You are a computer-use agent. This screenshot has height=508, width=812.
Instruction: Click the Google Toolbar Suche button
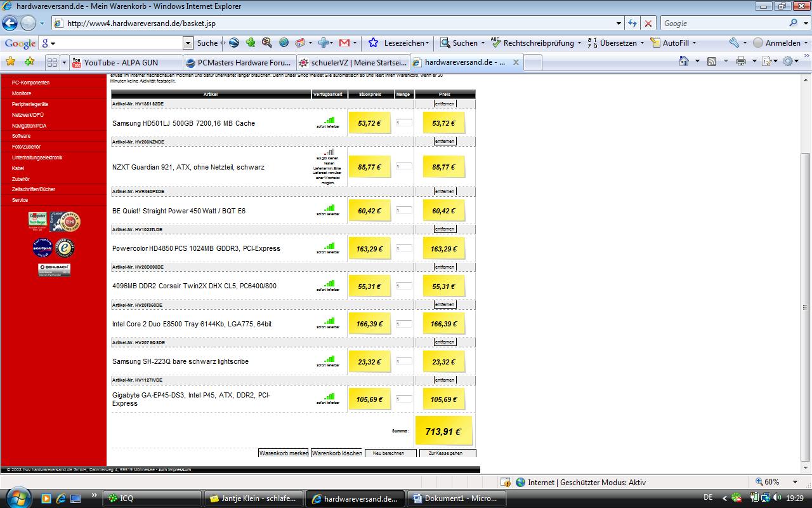click(x=207, y=43)
